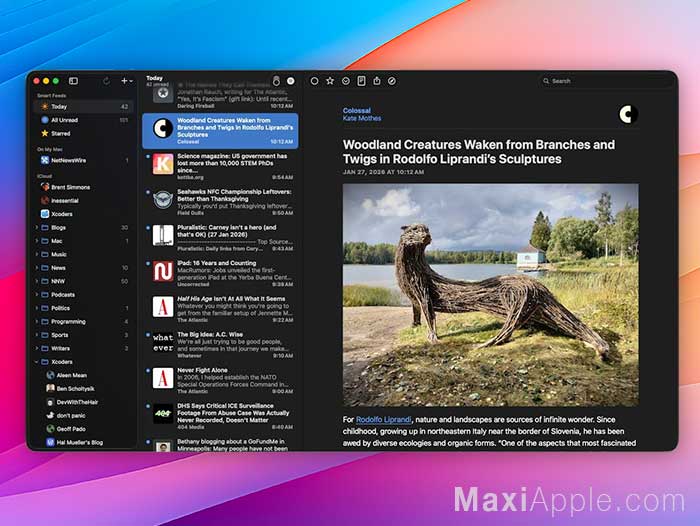This screenshot has height=526, width=700.
Task: Open iPad: 16 Years and Counting article
Action: pyautogui.click(x=221, y=273)
